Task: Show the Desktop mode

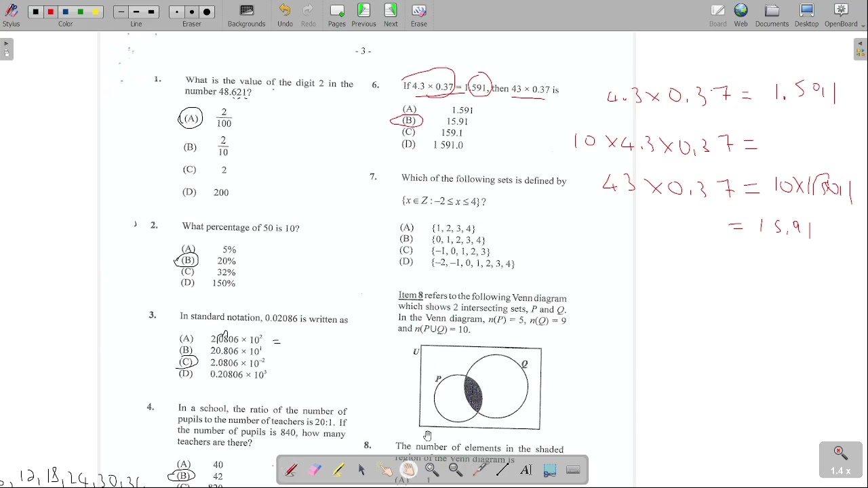Action: pyautogui.click(x=807, y=15)
